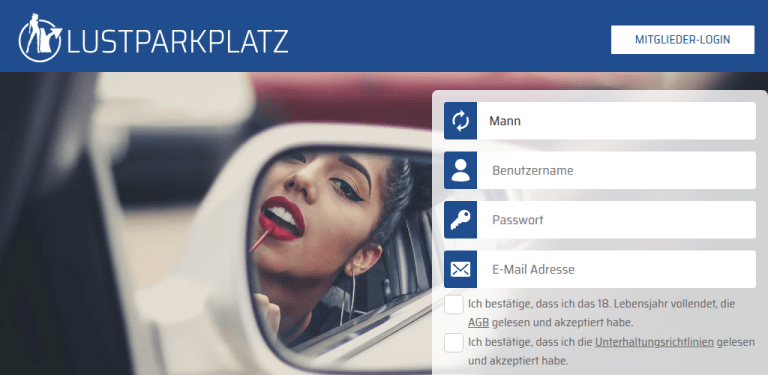Click the envelope icon beside E-Mail
768x375 pixels.
pyautogui.click(x=460, y=269)
